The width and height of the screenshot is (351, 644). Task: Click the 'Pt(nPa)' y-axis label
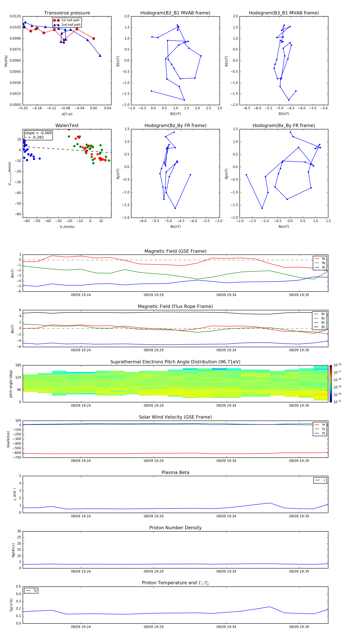[6, 61]
